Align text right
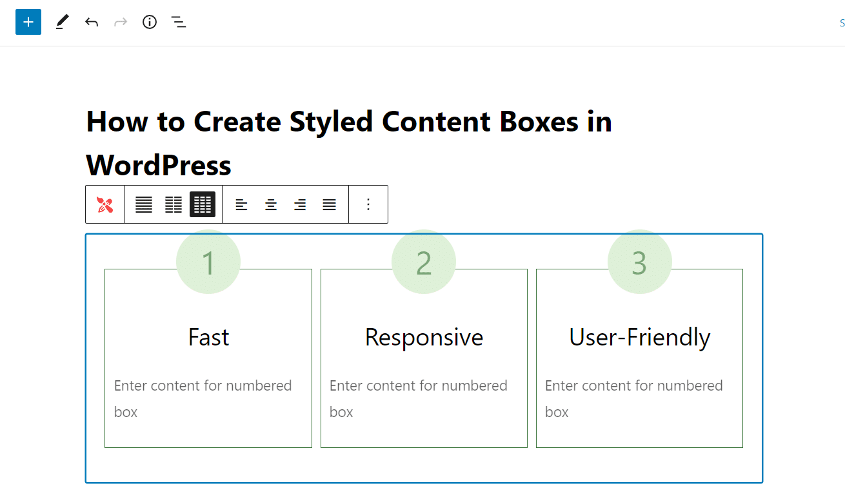The height and width of the screenshot is (504, 845). [300, 205]
